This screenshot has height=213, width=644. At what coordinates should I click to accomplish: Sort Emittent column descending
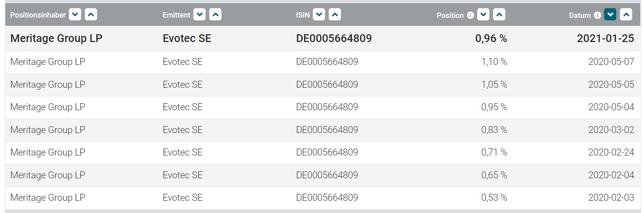coord(199,15)
